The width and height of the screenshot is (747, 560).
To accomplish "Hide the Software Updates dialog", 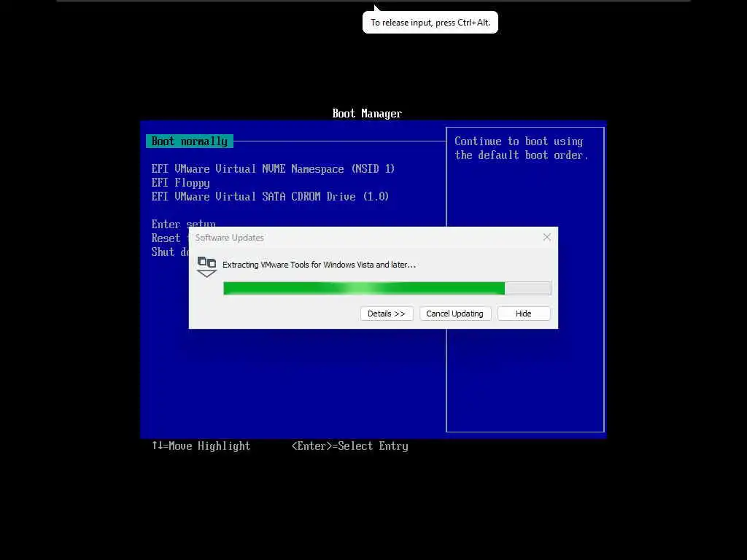I will [524, 314].
